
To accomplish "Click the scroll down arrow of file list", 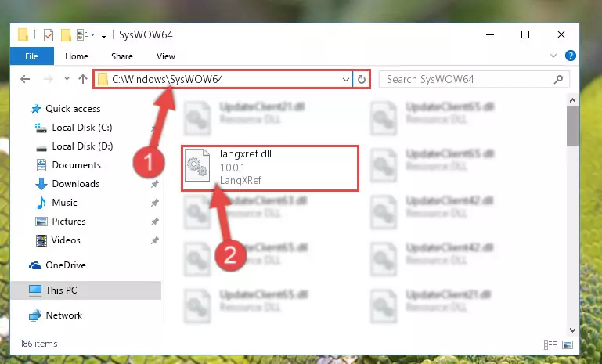I will coord(572,330).
